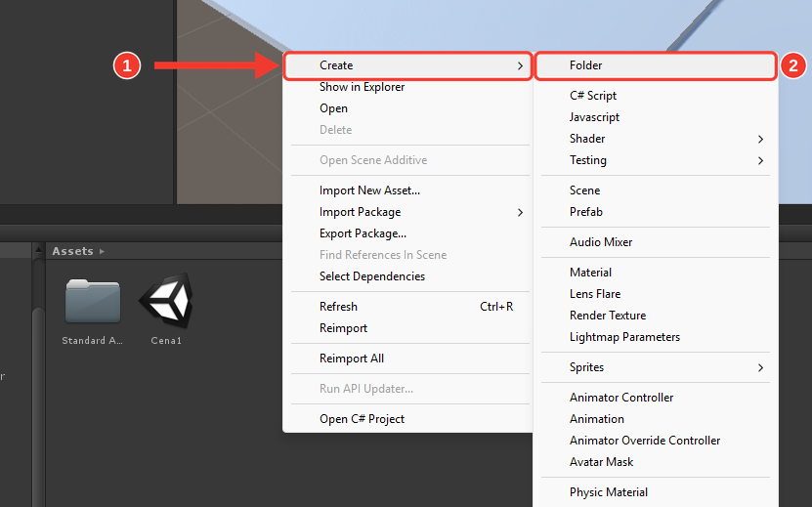Click the Assets breadcrumb label

(72, 251)
